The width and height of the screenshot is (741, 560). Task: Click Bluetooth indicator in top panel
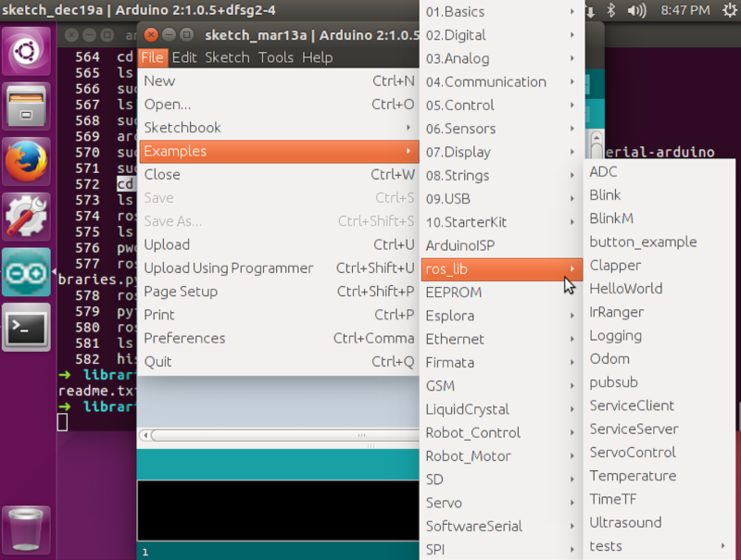(x=610, y=10)
